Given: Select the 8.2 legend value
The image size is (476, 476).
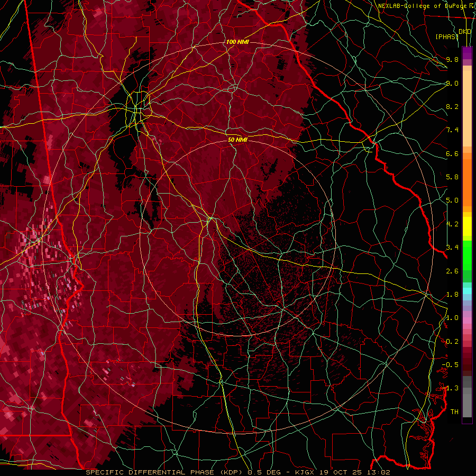Looking at the screenshot, I should click(452, 106).
